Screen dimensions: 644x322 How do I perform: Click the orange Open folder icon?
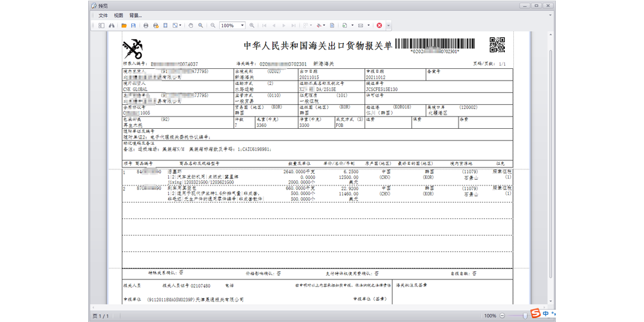[124, 26]
